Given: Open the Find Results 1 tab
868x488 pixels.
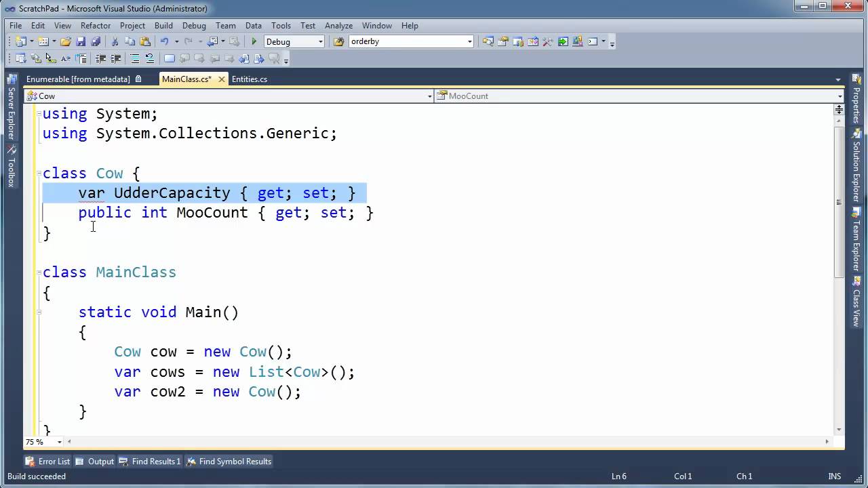Looking at the screenshot, I should 150,462.
